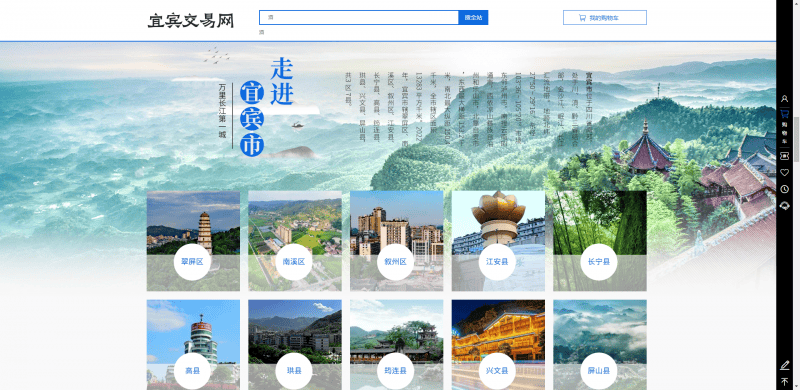
Task: Open favorites heart icon in sidebar
Action: [784, 173]
